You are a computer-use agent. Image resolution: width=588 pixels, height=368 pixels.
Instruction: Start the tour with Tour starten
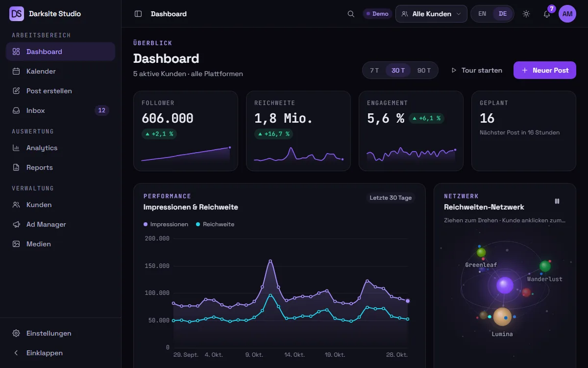tap(477, 70)
